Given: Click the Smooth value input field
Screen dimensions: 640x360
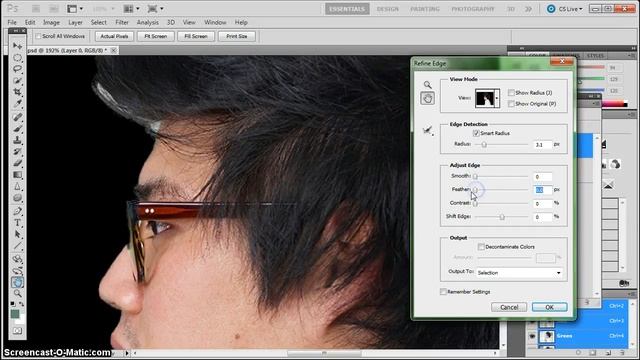Looking at the screenshot, I should coord(543,177).
